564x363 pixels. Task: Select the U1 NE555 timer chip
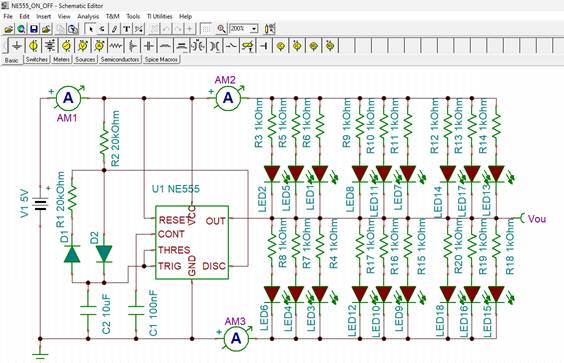point(192,242)
